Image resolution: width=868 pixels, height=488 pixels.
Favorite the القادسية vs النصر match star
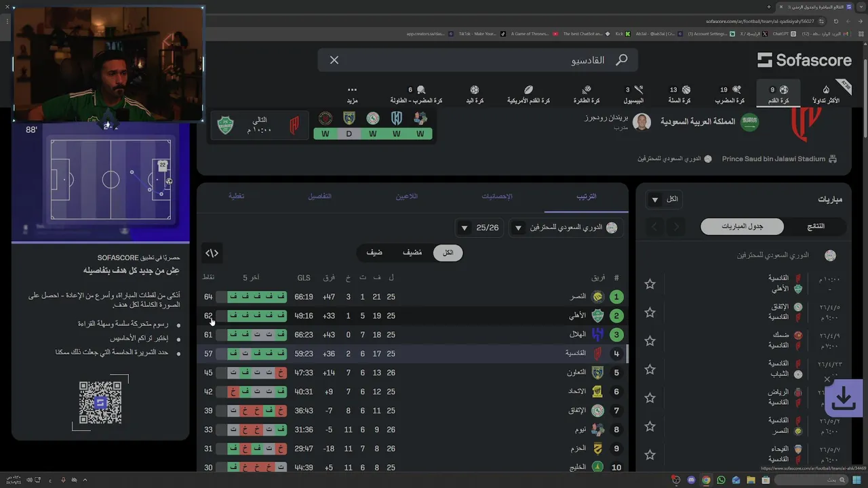[650, 426]
